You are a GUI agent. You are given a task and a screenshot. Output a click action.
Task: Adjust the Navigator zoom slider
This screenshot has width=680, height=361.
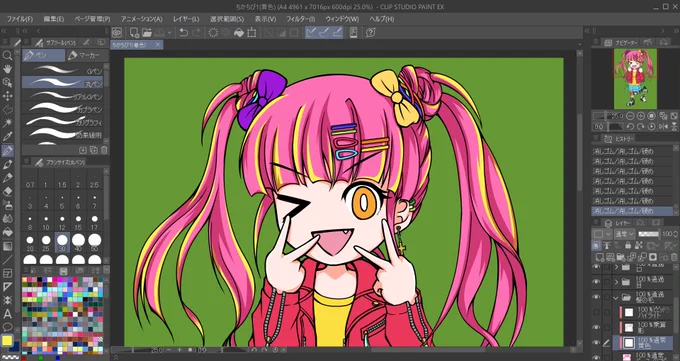coord(608,116)
